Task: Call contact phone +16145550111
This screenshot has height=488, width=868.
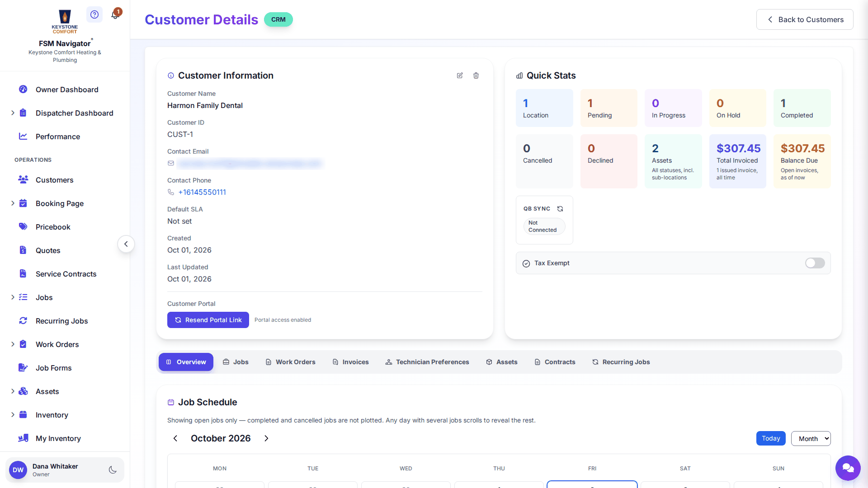Action: pos(202,192)
